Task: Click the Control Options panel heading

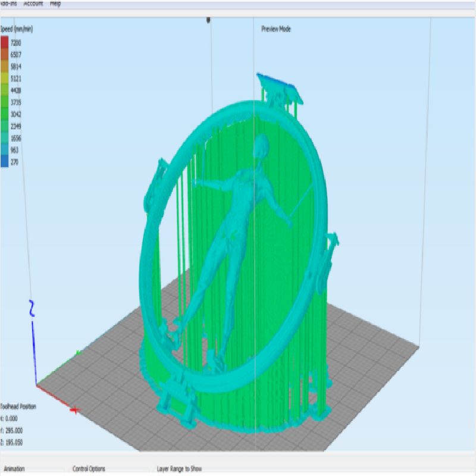Action: pos(89,469)
